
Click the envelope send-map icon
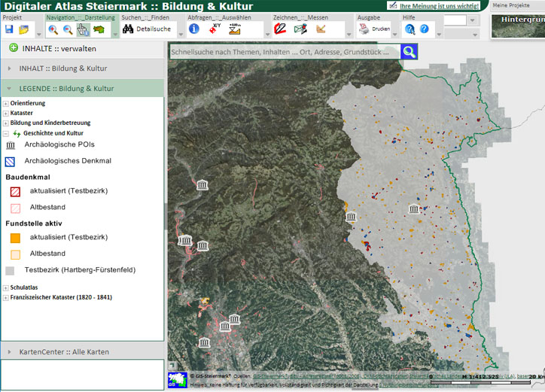300,29
